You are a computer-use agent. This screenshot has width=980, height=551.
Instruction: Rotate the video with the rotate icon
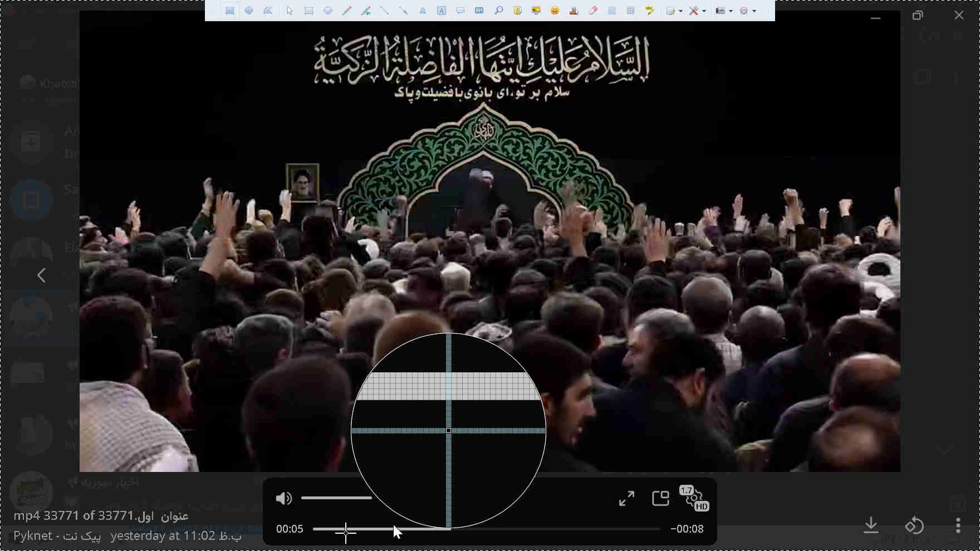(914, 525)
